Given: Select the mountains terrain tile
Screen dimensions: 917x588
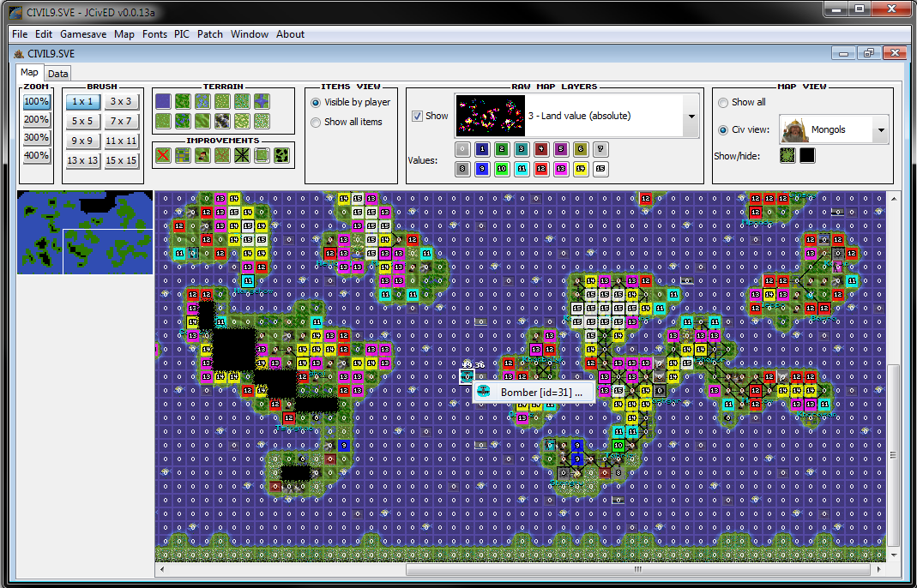Looking at the screenshot, I should point(223,121).
